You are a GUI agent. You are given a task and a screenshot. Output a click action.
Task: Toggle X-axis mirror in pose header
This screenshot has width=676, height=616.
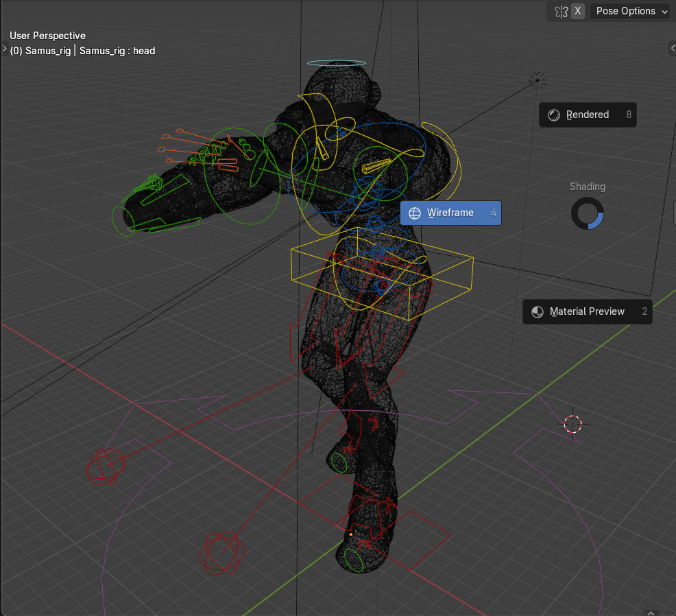[578, 11]
